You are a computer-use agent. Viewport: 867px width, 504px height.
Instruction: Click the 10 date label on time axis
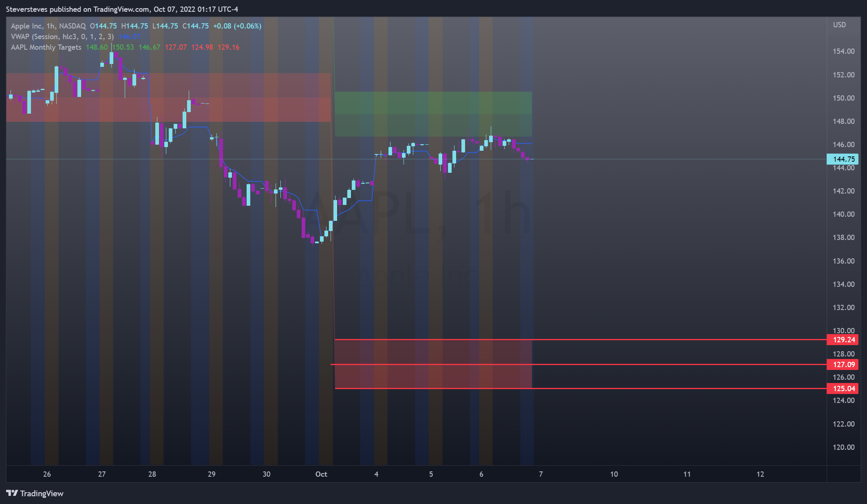pyautogui.click(x=614, y=474)
